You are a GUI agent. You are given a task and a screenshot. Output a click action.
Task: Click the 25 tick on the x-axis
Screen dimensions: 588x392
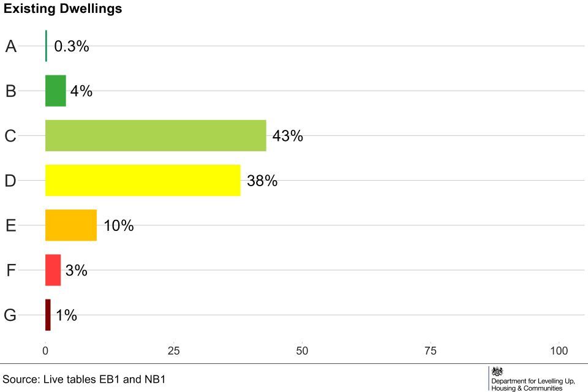[174, 351]
